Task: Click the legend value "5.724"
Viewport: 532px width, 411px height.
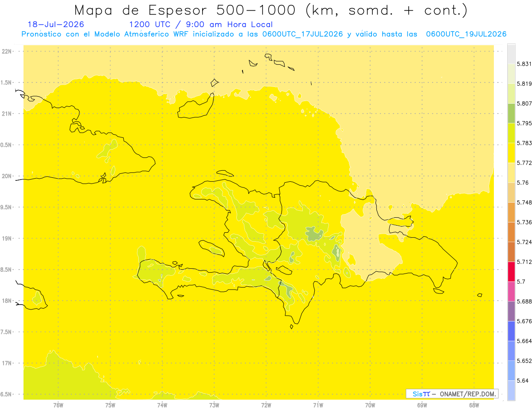Action: 524,242
